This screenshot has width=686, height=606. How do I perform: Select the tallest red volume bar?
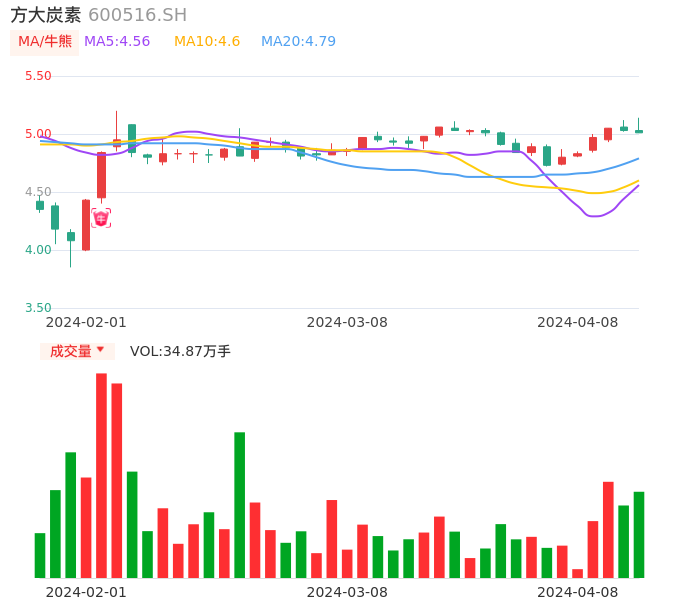point(101,475)
